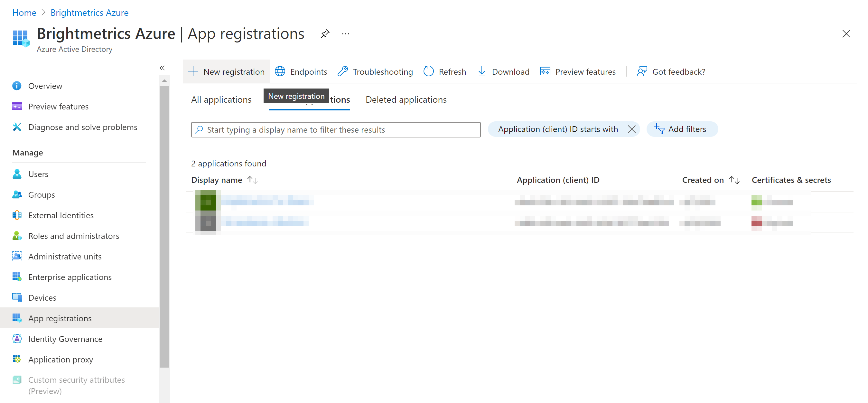Select the Owned applications tab

pos(309,100)
